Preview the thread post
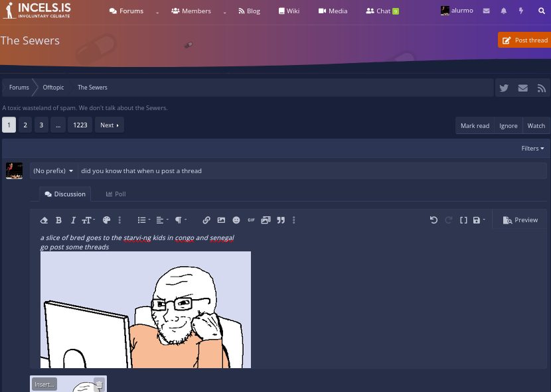 pos(520,220)
